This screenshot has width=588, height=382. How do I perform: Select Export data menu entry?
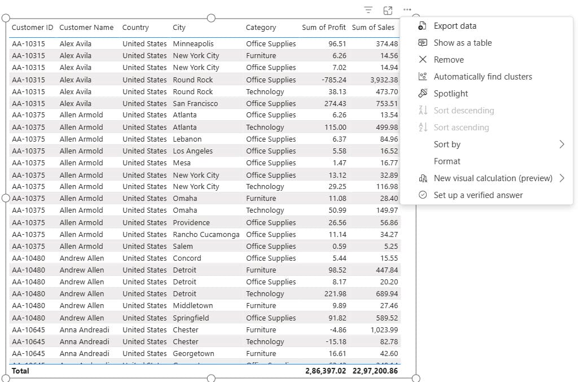coord(486,26)
